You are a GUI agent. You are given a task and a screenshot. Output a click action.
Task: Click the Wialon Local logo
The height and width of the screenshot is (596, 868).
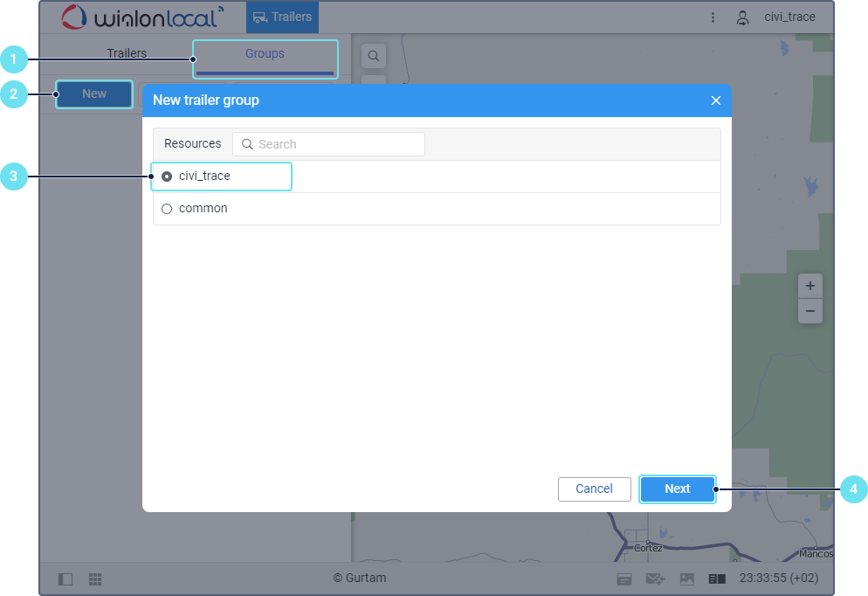tap(142, 17)
